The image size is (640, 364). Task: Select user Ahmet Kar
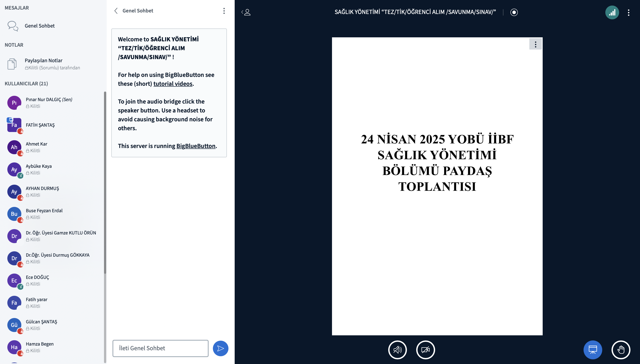coord(53,147)
